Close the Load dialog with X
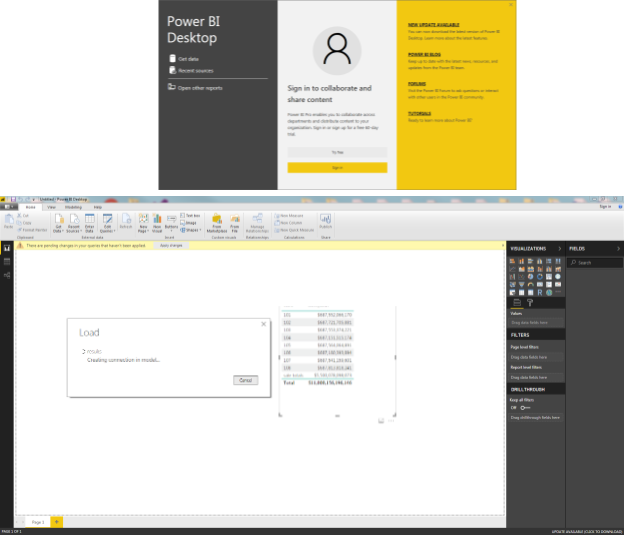Image resolution: width=624 pixels, height=535 pixels. click(263, 324)
